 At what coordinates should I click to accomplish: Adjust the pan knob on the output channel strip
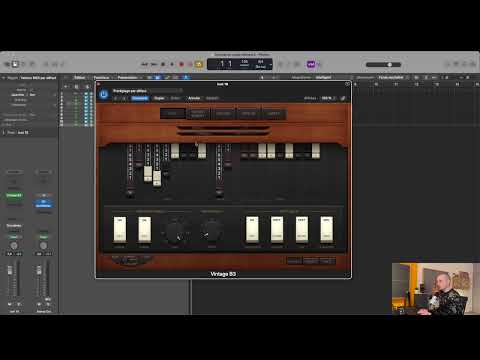point(43,246)
